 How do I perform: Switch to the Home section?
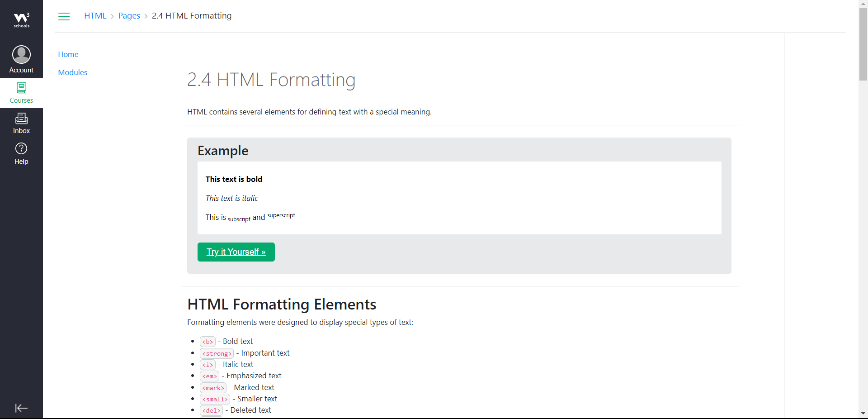point(68,54)
